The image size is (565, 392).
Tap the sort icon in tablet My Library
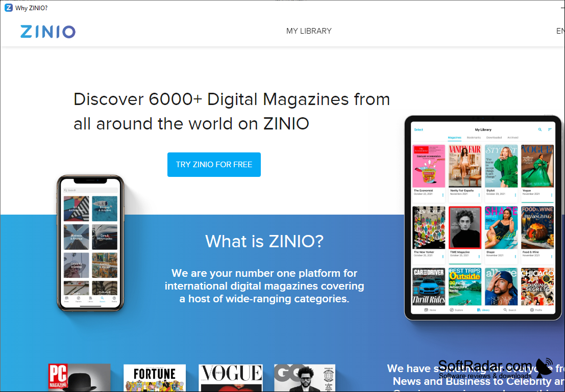[550, 129]
